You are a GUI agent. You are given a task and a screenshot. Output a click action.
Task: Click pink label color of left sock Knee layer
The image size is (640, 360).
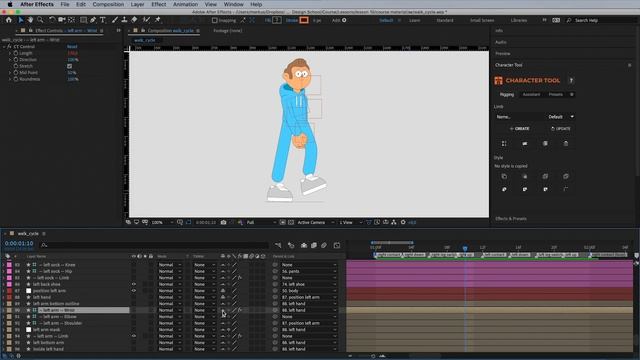pyautogui.click(x=9, y=265)
